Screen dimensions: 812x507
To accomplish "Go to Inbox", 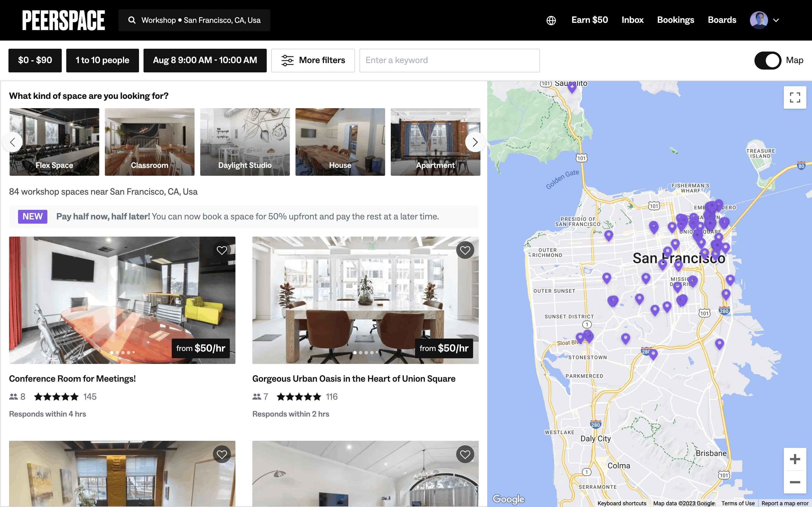I will [x=632, y=20].
